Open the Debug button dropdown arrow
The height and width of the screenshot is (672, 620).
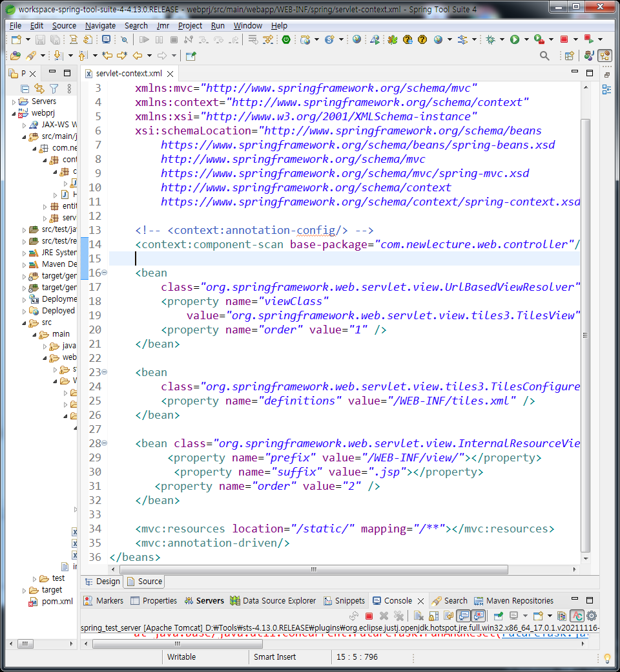click(502, 40)
